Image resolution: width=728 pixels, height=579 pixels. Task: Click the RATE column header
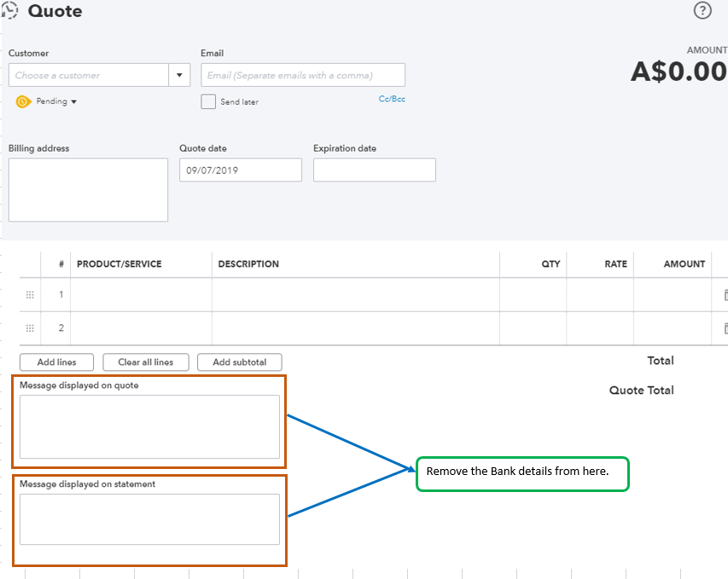[615, 264]
